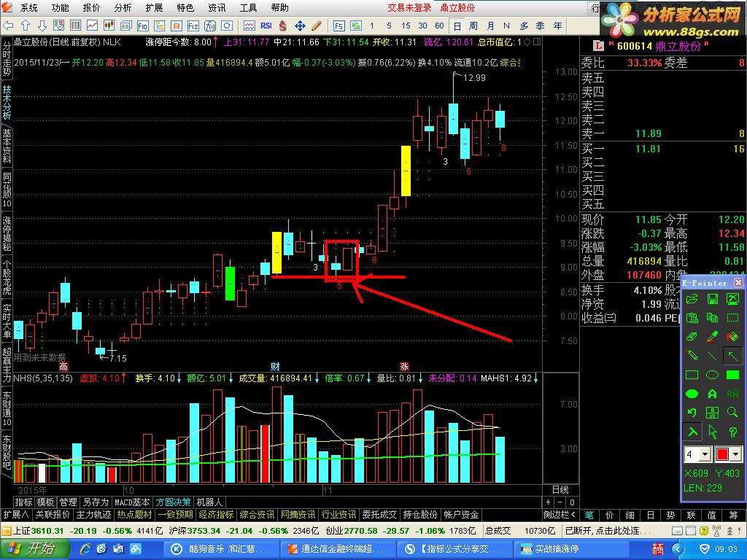The height and width of the screenshot is (560, 747).
Task: Switch to 30-minute period
Action: 422,26
